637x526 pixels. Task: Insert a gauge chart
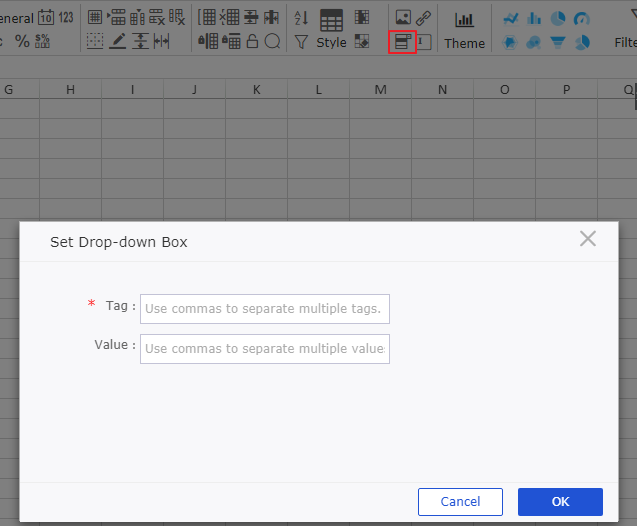[582, 18]
